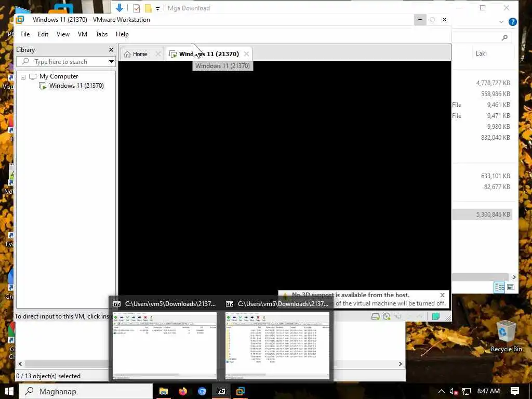
Task: Click the Explorer search magnifier icon
Action: click(505, 37)
